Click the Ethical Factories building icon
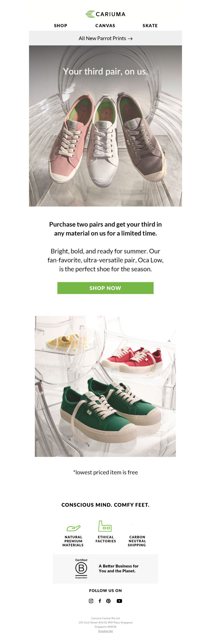Image resolution: width=211 pixels, height=644 pixels. pyautogui.click(x=105, y=526)
